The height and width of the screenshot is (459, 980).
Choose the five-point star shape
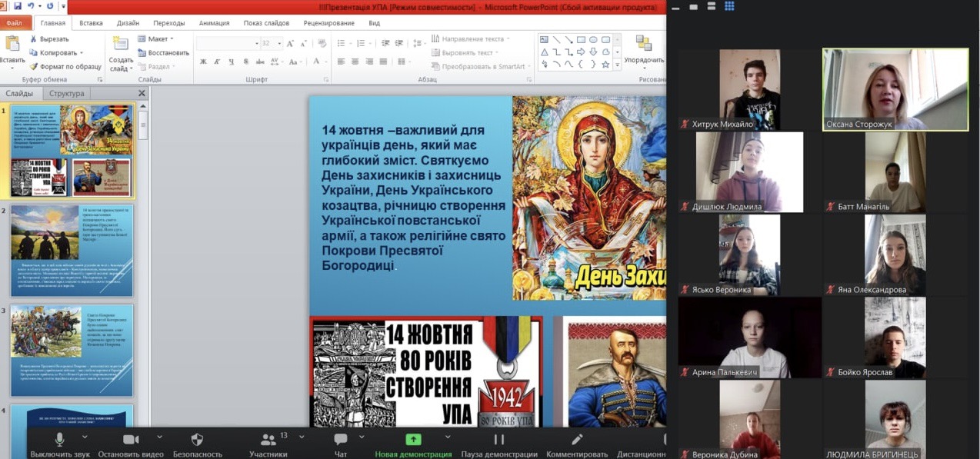605,65
